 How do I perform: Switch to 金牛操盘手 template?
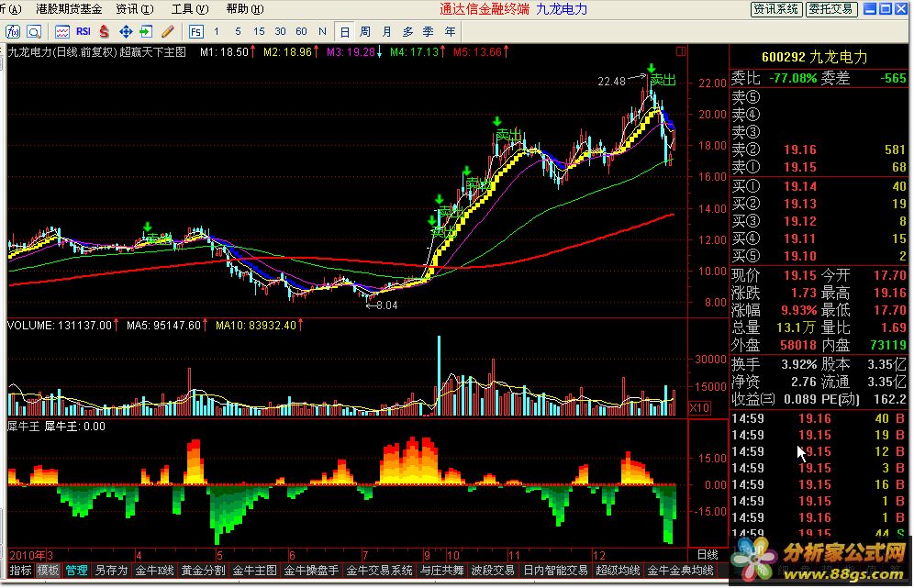click(x=311, y=571)
